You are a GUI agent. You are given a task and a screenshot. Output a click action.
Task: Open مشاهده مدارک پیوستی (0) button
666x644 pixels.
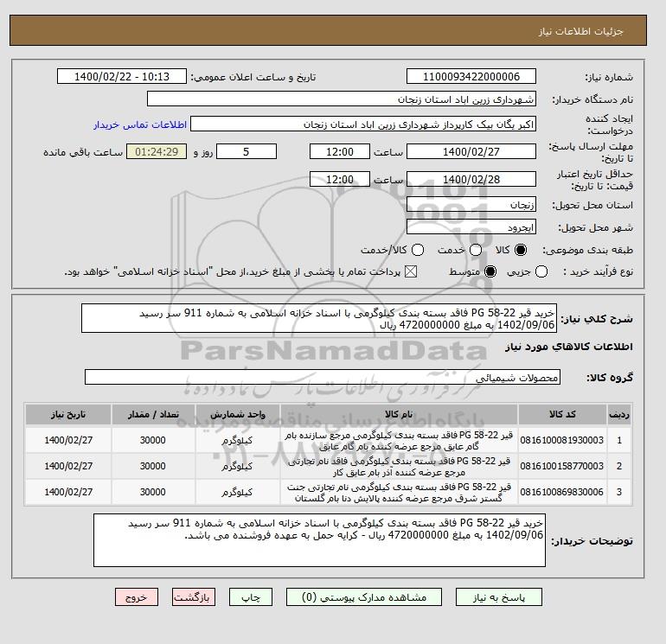tap(364, 596)
